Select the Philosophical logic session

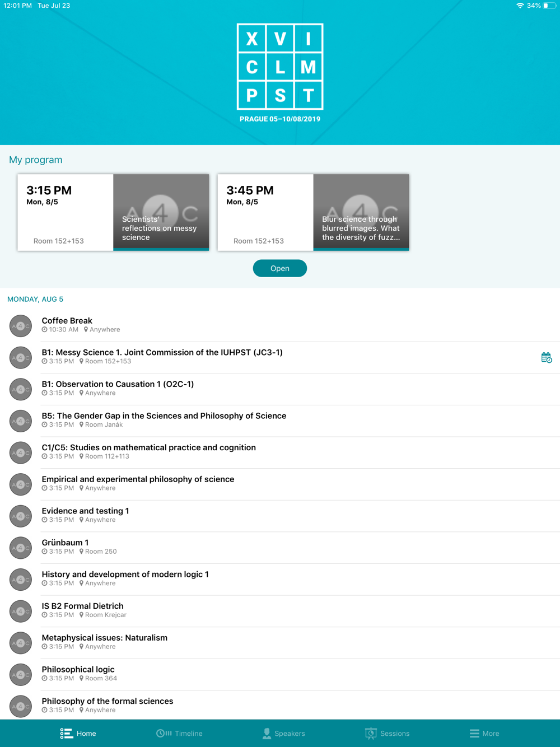click(x=280, y=674)
